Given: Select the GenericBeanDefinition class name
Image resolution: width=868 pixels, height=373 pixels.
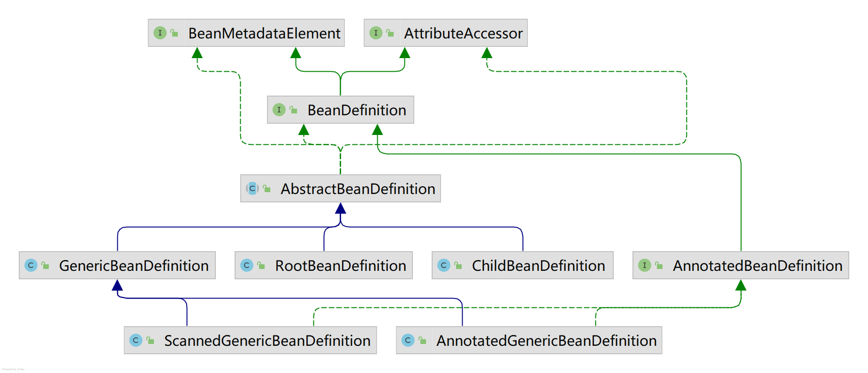Looking at the screenshot, I should (x=134, y=266).
